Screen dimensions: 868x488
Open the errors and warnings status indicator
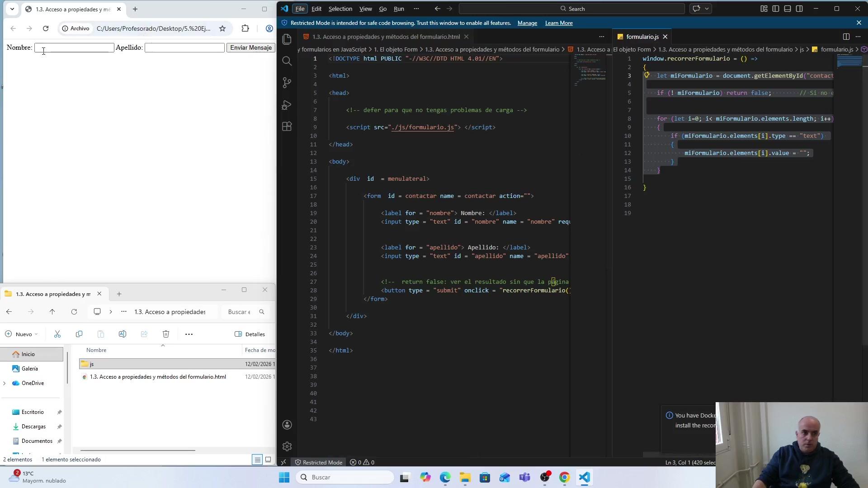[363, 462]
